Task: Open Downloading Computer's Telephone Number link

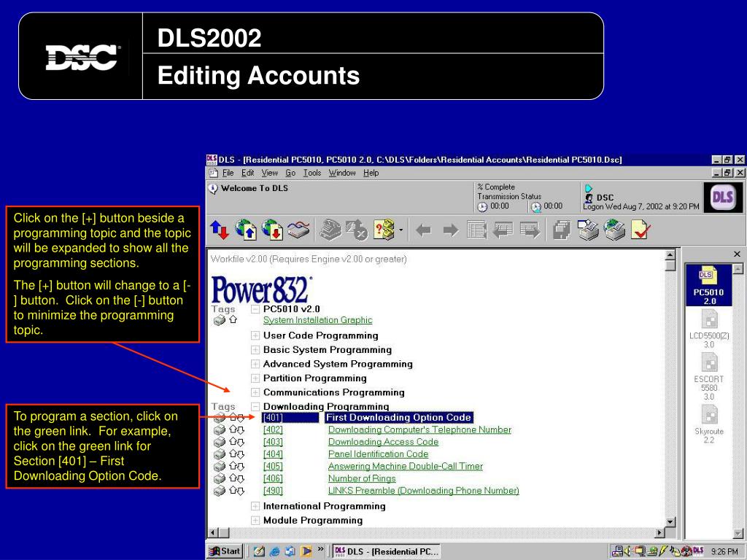Action: [x=419, y=430]
